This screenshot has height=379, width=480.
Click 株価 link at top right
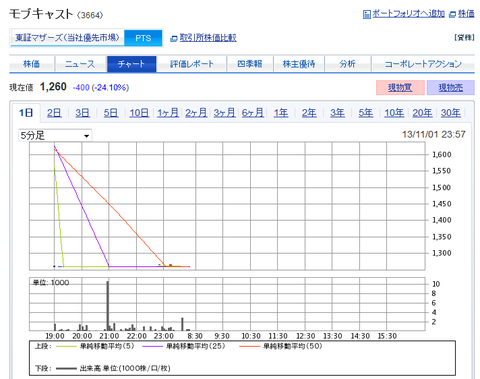coord(466,14)
